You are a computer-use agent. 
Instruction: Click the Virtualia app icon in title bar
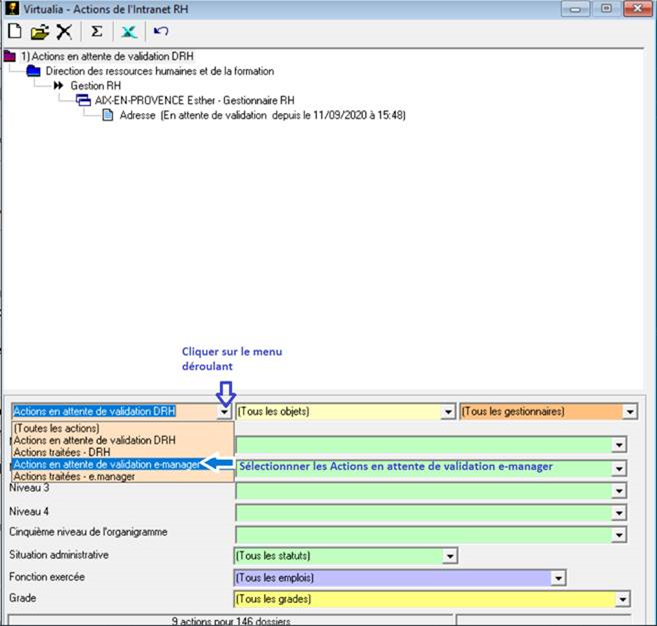coord(11,9)
